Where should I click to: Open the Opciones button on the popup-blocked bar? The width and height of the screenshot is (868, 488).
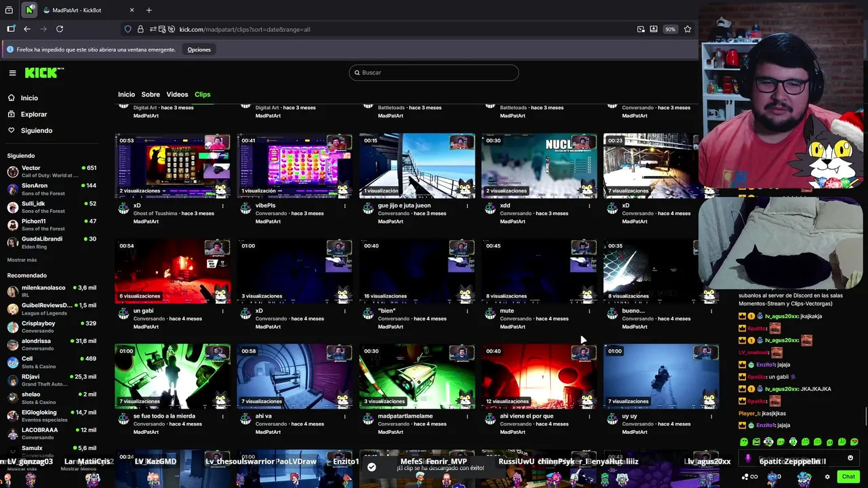click(199, 49)
